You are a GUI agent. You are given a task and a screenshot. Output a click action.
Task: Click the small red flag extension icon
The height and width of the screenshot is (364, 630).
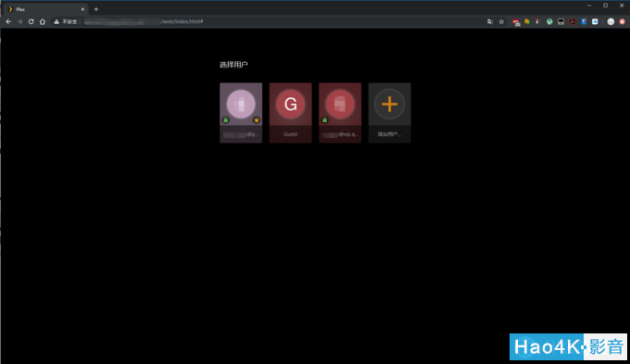point(537,21)
